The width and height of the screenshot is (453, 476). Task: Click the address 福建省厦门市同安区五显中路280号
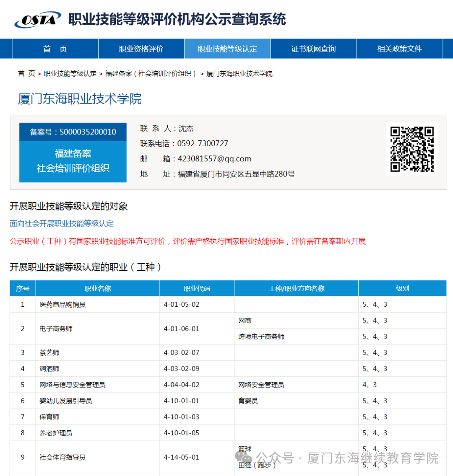click(x=236, y=174)
